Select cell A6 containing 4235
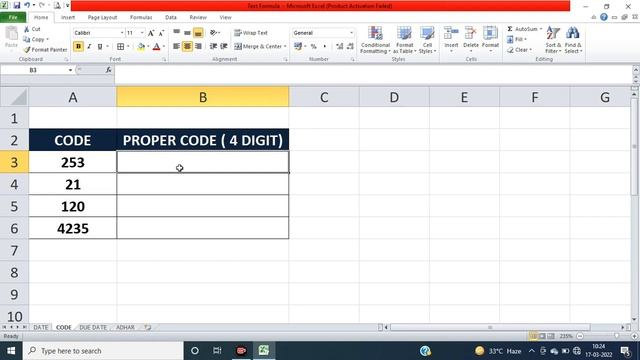640x360 pixels. [x=73, y=228]
